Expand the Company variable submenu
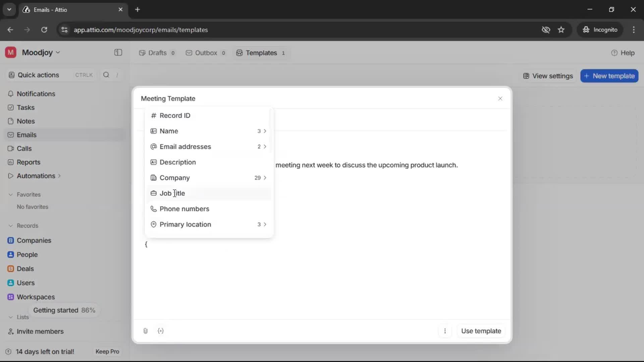644x362 pixels. pos(265,178)
